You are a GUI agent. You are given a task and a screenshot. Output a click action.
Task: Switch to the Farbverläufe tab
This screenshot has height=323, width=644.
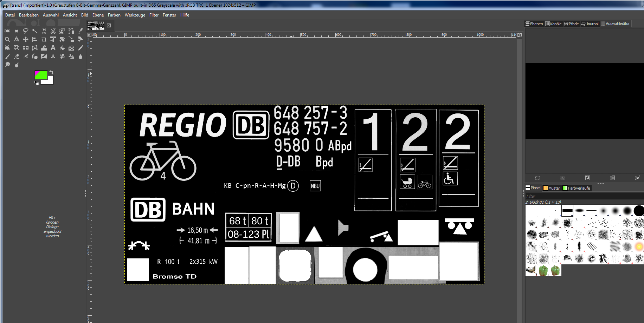point(577,188)
